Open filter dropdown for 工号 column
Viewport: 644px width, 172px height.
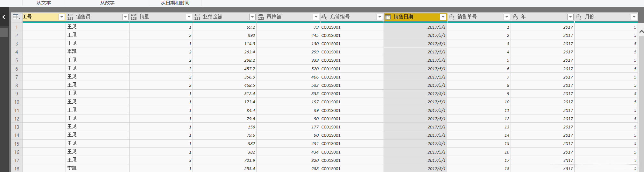[x=62, y=17]
